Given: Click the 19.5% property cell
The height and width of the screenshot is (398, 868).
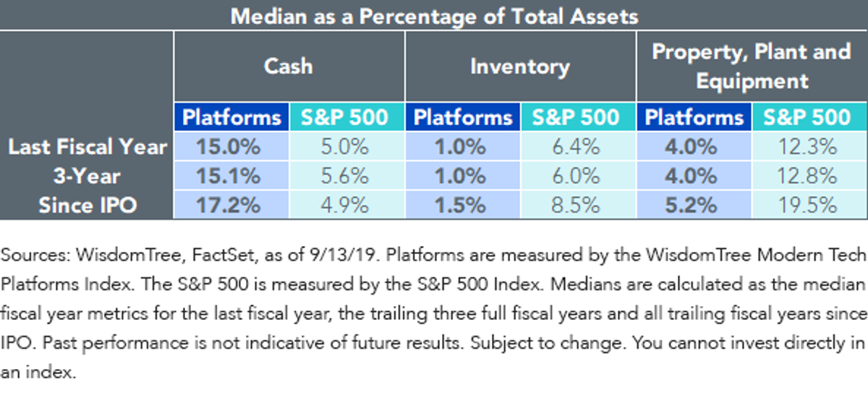Looking at the screenshot, I should 809,205.
